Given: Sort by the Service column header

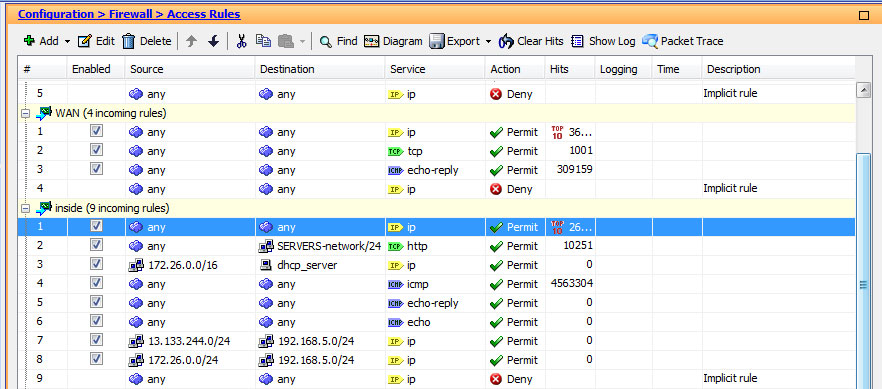Looking at the screenshot, I should (435, 69).
